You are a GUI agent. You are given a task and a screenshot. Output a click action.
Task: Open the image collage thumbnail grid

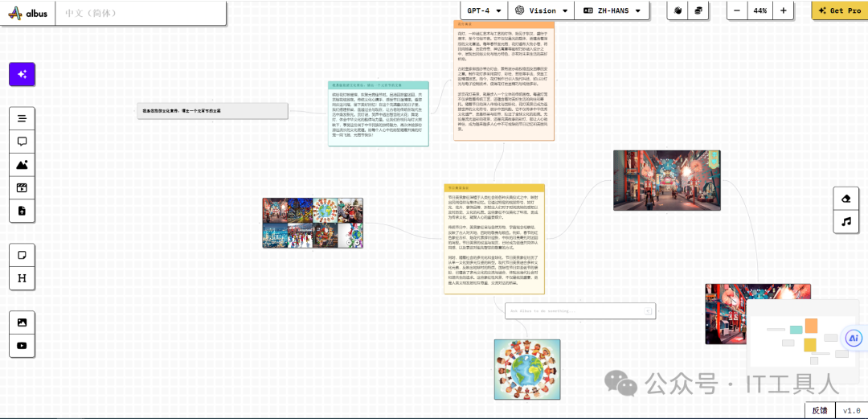[313, 223]
